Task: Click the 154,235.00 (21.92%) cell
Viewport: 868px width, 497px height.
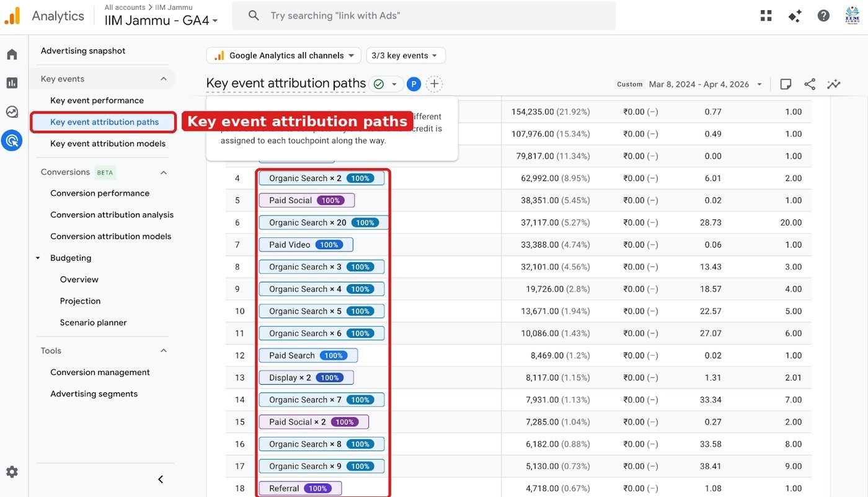Action: pos(551,112)
